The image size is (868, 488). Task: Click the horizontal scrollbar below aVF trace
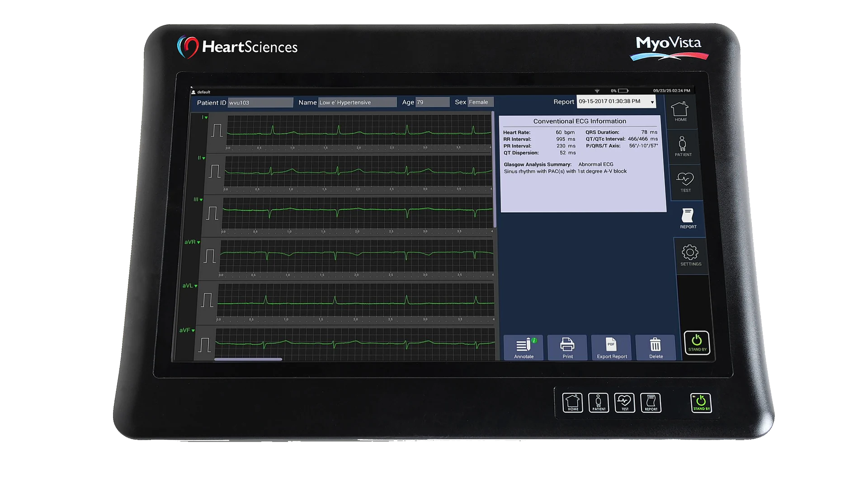tap(248, 359)
